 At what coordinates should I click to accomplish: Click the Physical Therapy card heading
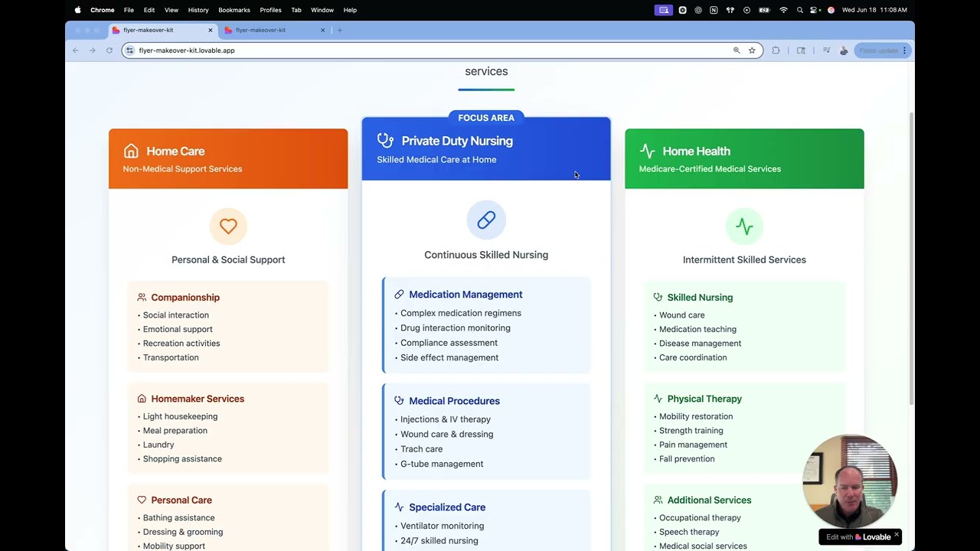[704, 399]
